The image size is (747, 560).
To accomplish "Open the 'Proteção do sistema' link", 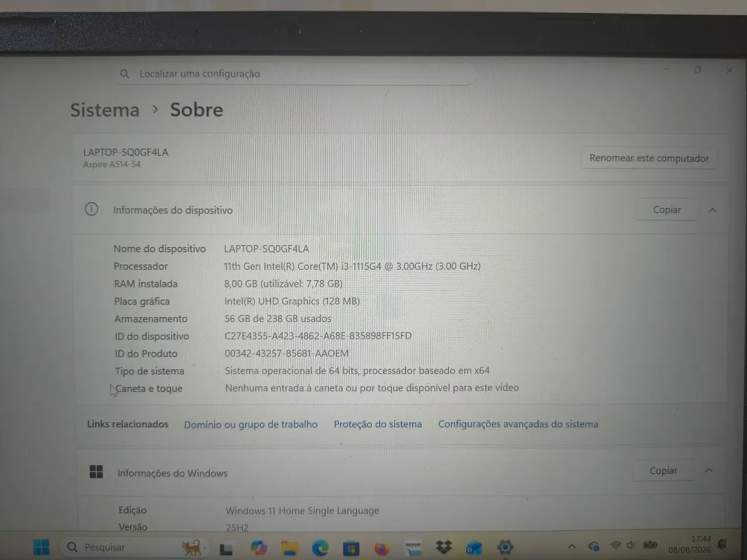I will tap(378, 424).
